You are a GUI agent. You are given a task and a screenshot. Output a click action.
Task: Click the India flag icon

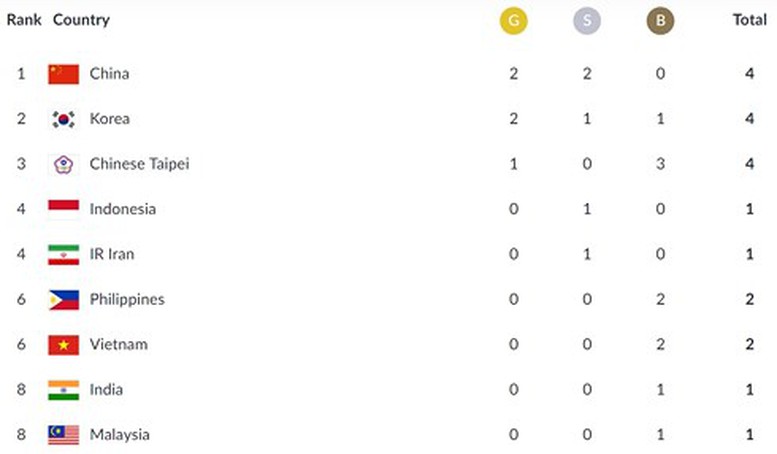63,390
